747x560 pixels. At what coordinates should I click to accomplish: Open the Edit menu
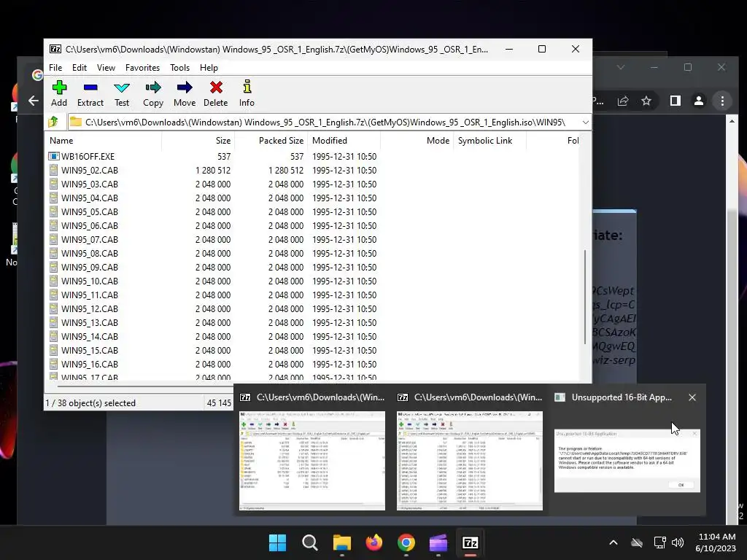point(79,68)
